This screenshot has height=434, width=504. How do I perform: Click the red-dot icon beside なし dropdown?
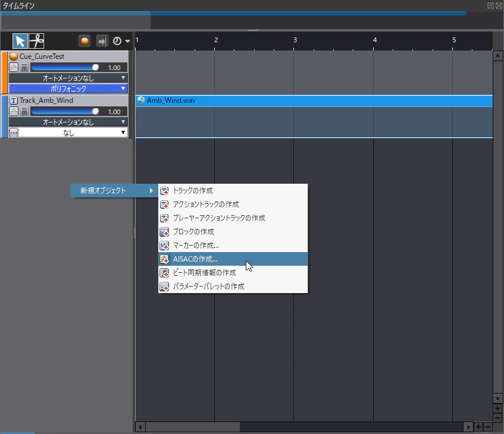tap(14, 133)
